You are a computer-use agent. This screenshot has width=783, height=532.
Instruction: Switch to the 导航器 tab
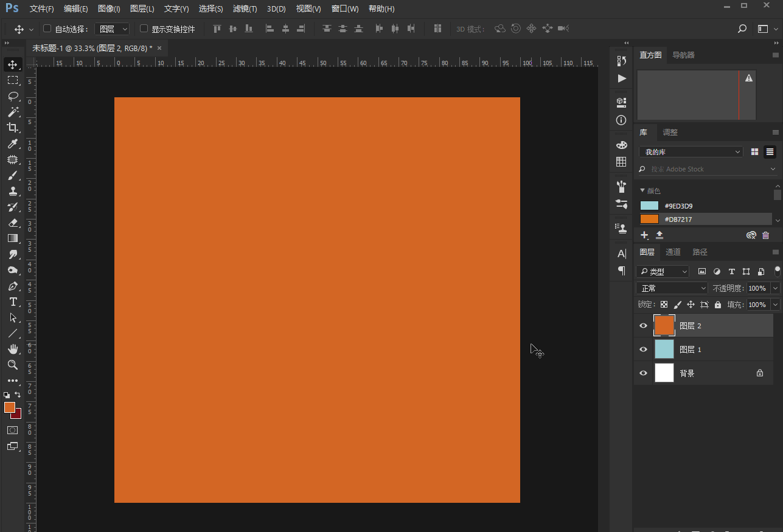click(683, 55)
